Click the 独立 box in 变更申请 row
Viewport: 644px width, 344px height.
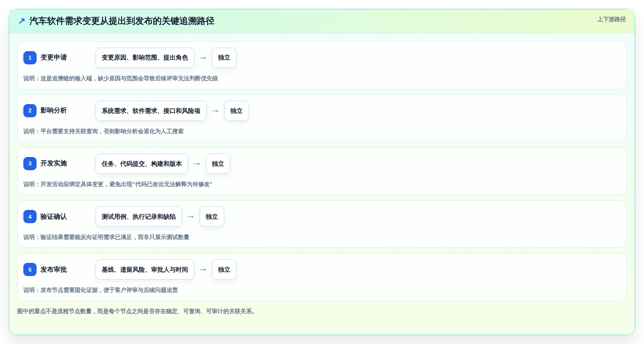pos(224,58)
